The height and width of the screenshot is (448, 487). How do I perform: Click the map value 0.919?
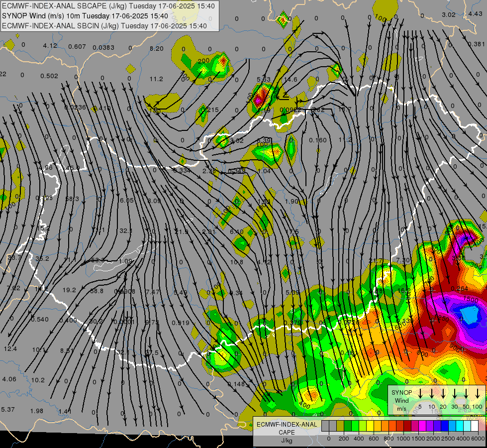click(x=181, y=323)
